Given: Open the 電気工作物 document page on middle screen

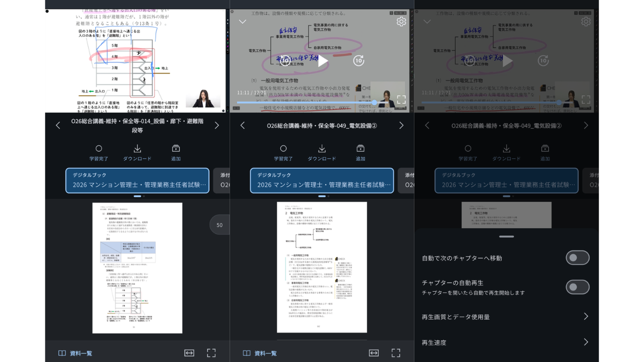Looking at the screenshot, I should pyautogui.click(x=322, y=267).
